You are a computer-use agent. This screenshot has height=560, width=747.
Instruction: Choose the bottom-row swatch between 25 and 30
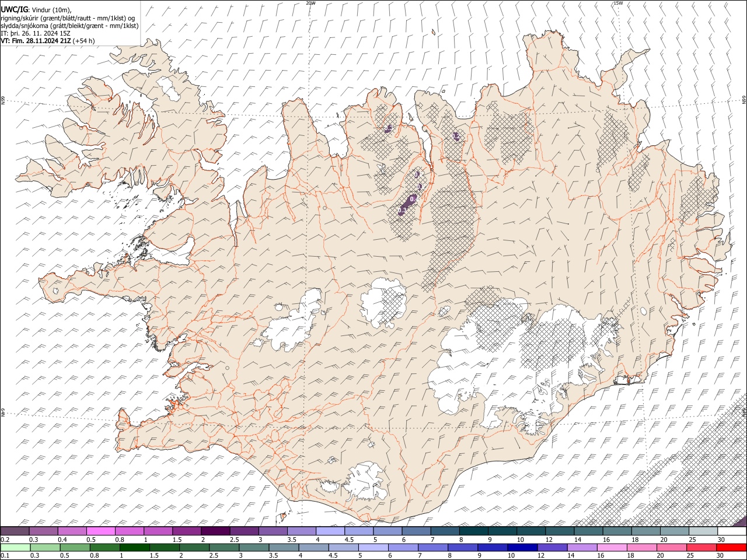tap(702, 547)
